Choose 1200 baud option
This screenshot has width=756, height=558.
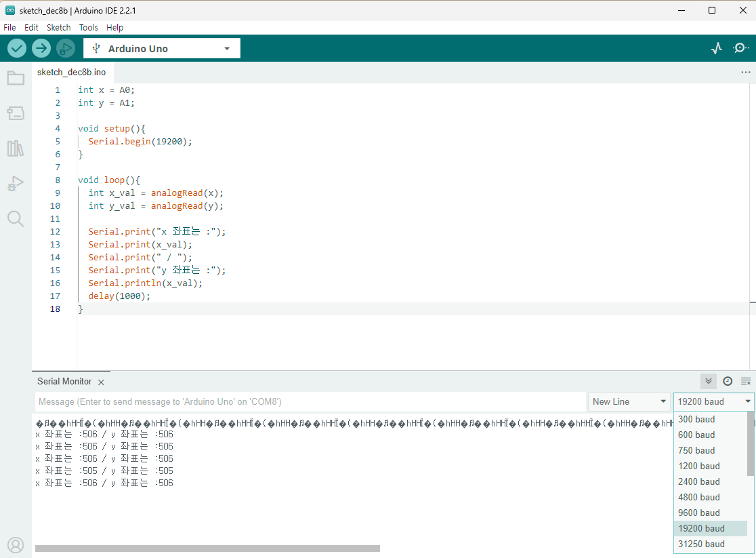pyautogui.click(x=710, y=466)
